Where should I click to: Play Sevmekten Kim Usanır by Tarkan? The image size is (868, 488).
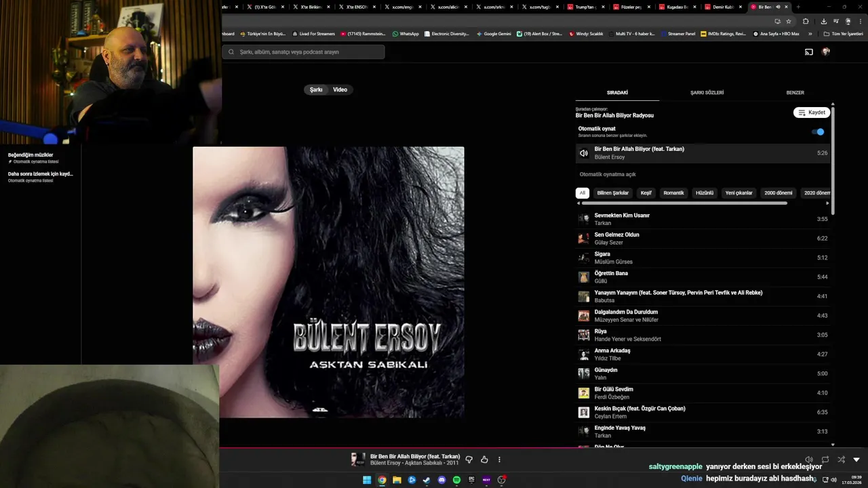click(703, 219)
